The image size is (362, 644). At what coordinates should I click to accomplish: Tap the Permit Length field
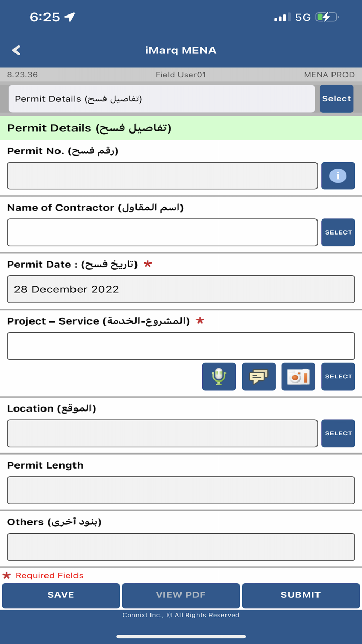180,490
